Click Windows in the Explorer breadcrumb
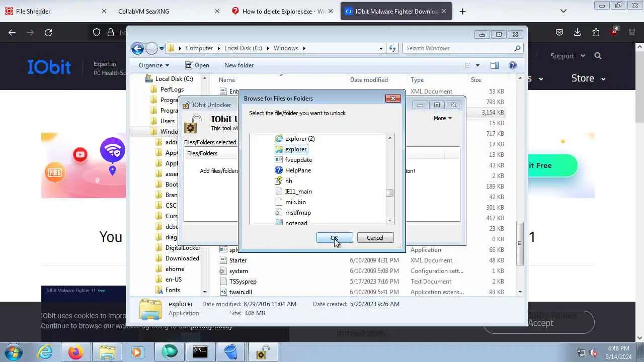Screen dimensions: 644x362 pos(286,48)
